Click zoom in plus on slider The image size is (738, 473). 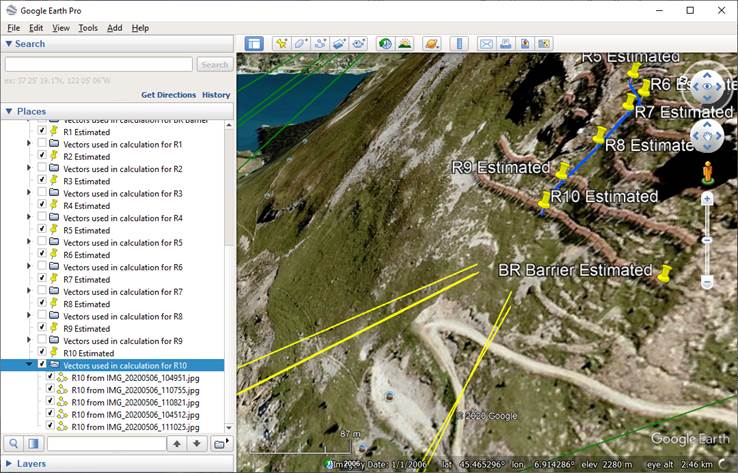(x=707, y=200)
